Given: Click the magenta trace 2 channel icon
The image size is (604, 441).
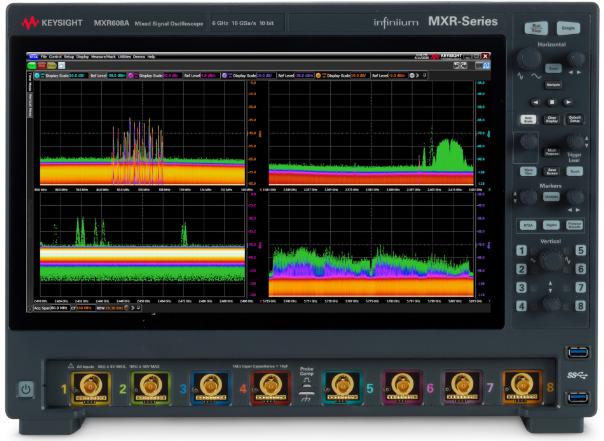Looking at the screenshot, I should (131, 75).
